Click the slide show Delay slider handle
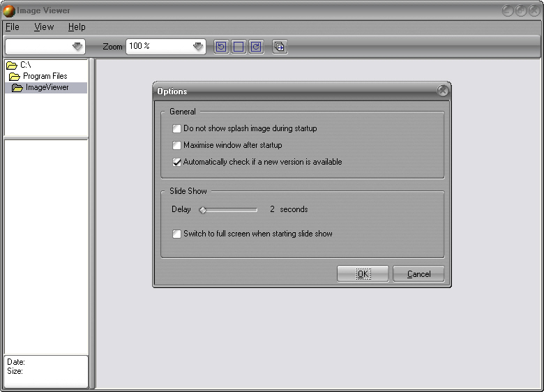The height and width of the screenshot is (392, 544). click(203, 210)
